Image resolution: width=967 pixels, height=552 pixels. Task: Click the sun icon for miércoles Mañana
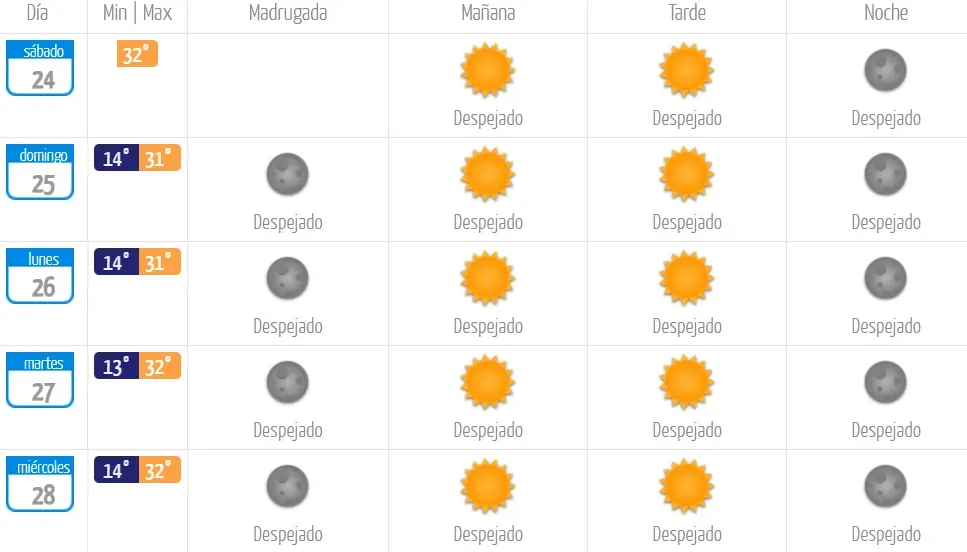(x=487, y=486)
